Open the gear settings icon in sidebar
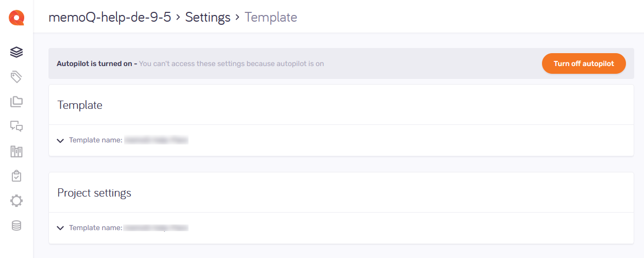 click(16, 201)
